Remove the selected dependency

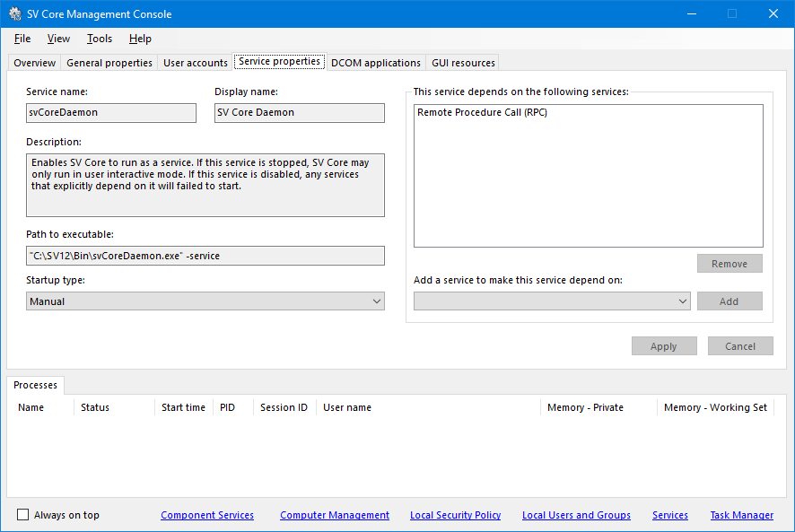click(729, 263)
